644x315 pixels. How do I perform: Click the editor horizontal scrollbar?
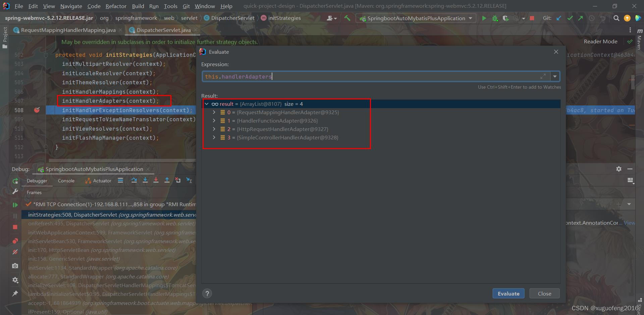(x=122, y=161)
